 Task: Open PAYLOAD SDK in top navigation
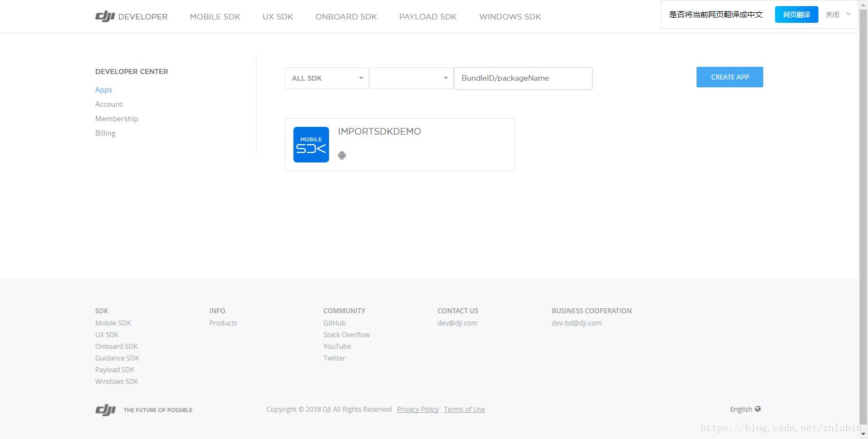pyautogui.click(x=428, y=17)
